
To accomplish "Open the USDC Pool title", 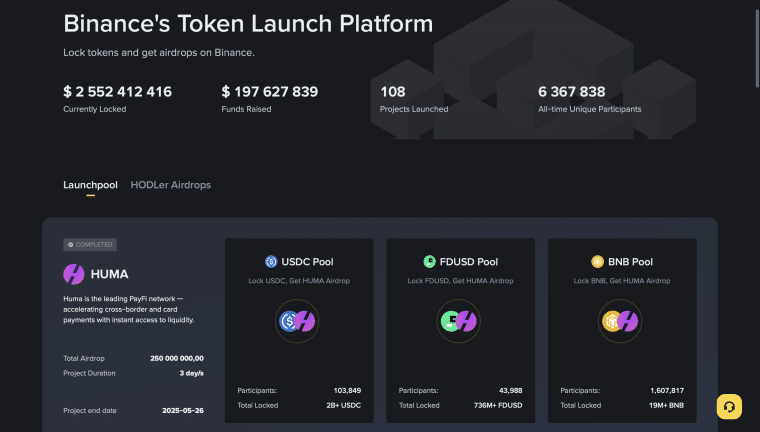I will point(307,262).
